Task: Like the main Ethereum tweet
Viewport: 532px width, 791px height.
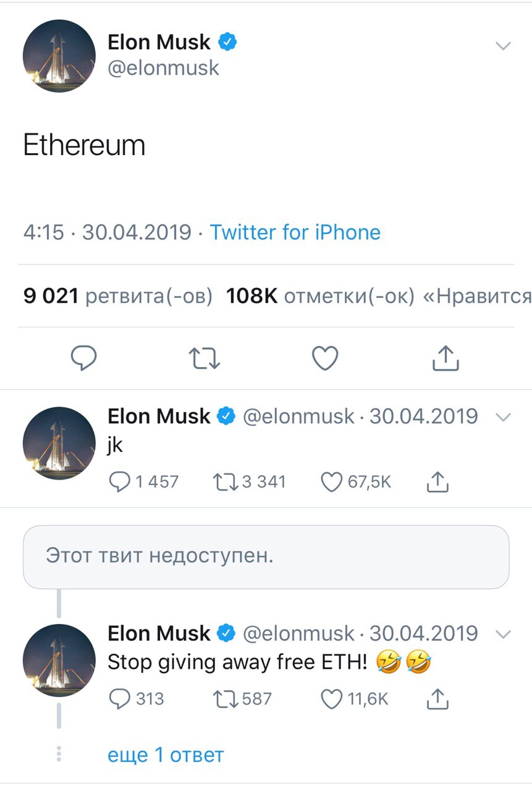Action: pos(325,358)
